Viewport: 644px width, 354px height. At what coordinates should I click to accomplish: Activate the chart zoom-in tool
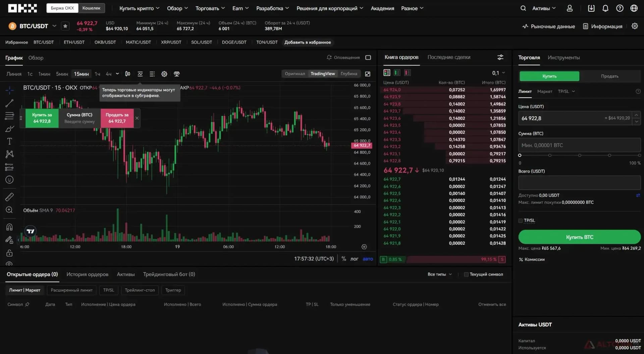(9, 210)
